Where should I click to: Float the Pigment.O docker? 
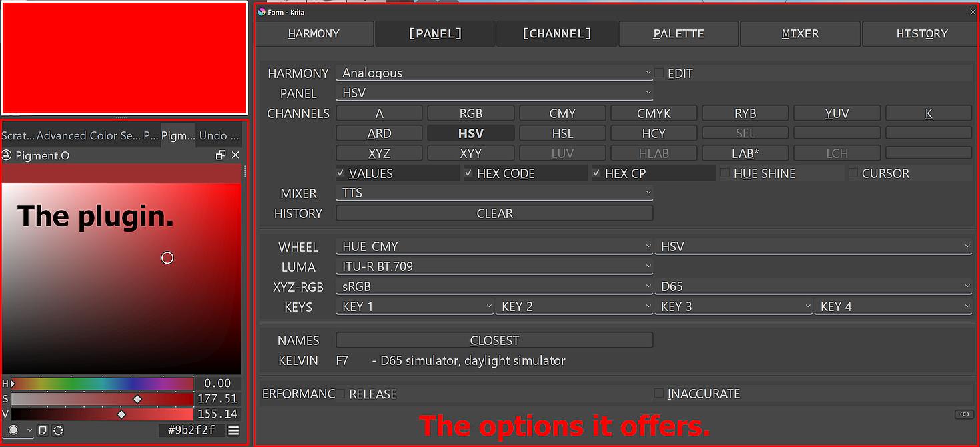pyautogui.click(x=221, y=155)
